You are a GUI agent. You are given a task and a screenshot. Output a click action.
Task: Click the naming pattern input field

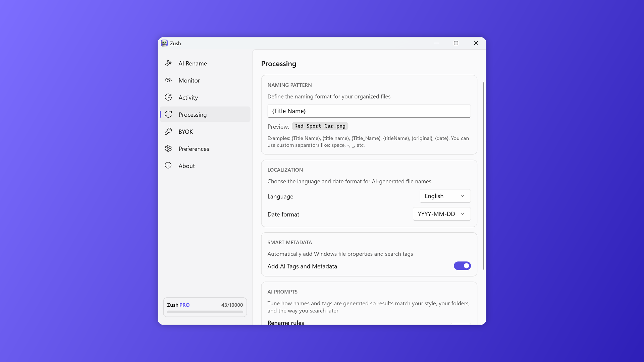tap(369, 111)
